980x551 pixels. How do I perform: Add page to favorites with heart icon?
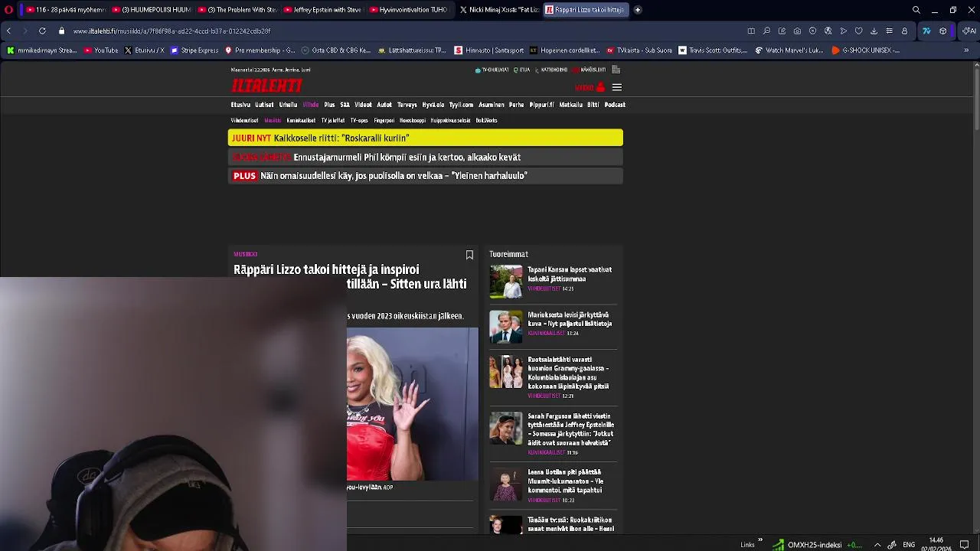[x=858, y=31]
